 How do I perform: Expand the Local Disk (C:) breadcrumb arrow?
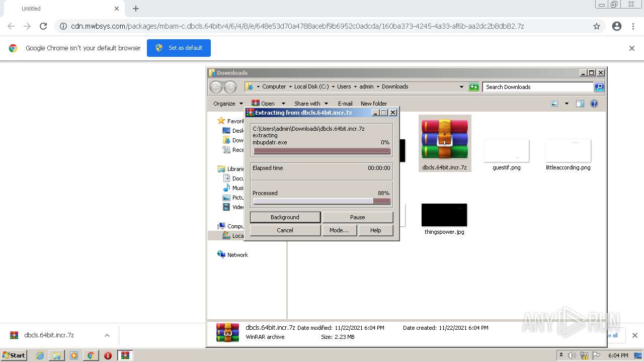(x=333, y=87)
